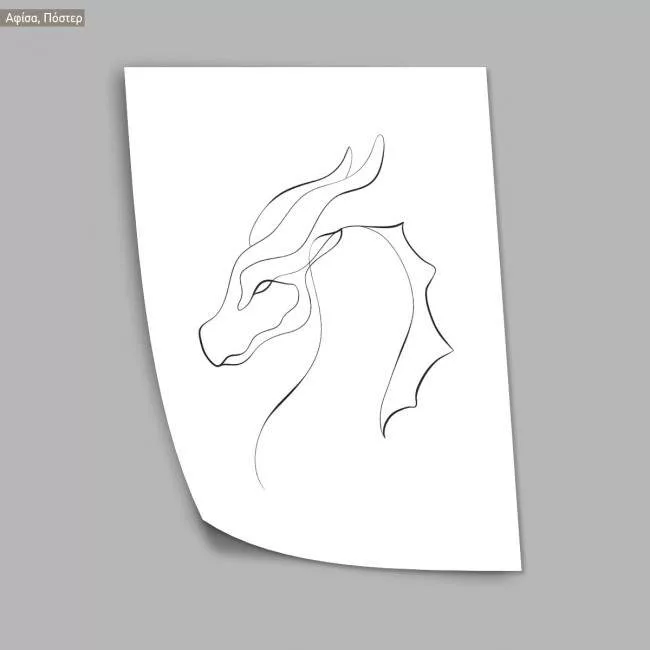
Task: Open the dragon poster image preview
Action: pos(325,320)
